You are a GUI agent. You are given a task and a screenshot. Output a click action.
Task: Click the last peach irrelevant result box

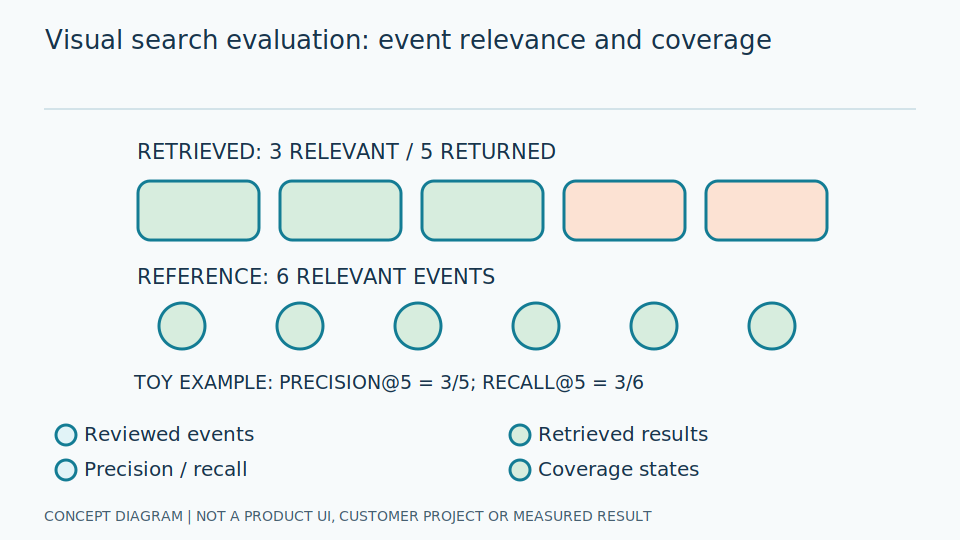click(x=767, y=211)
